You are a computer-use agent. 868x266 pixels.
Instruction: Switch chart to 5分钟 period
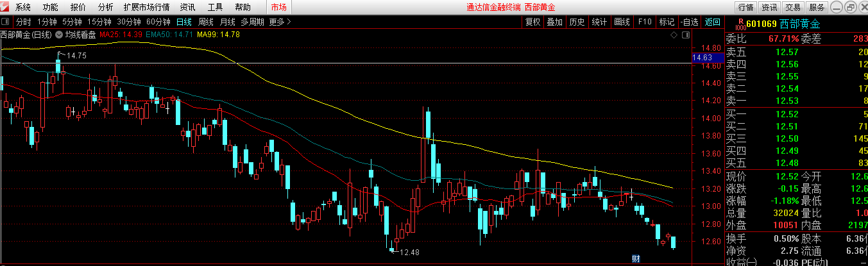coord(72,21)
